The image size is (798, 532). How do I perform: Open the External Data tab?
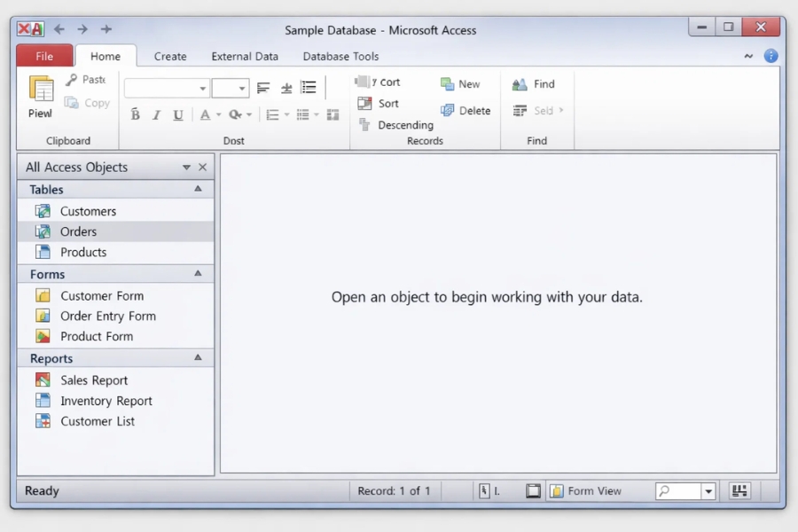pos(245,56)
